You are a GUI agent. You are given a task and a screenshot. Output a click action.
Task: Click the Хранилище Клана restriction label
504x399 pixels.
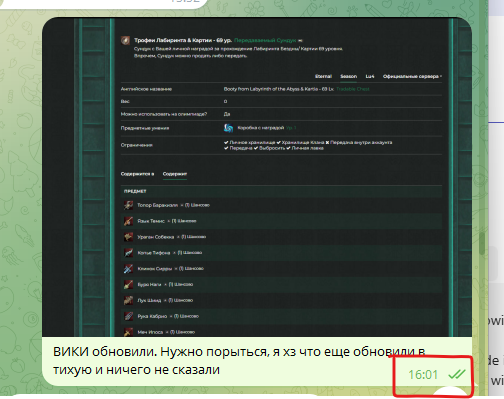(x=303, y=142)
